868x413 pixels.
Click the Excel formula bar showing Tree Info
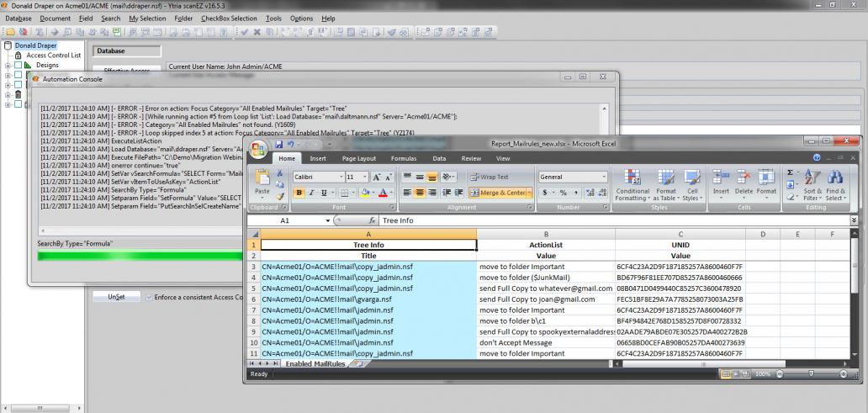tap(615, 220)
